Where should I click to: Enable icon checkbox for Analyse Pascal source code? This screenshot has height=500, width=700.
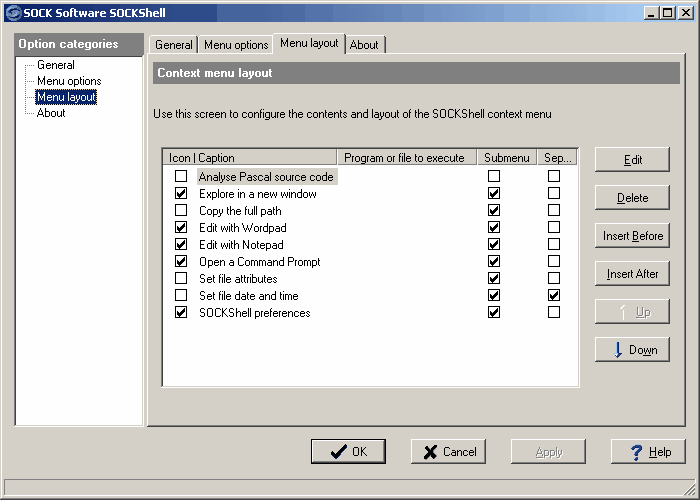coord(181,177)
